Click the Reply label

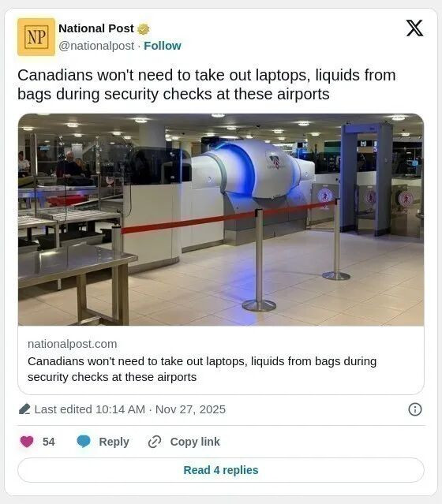(114, 442)
